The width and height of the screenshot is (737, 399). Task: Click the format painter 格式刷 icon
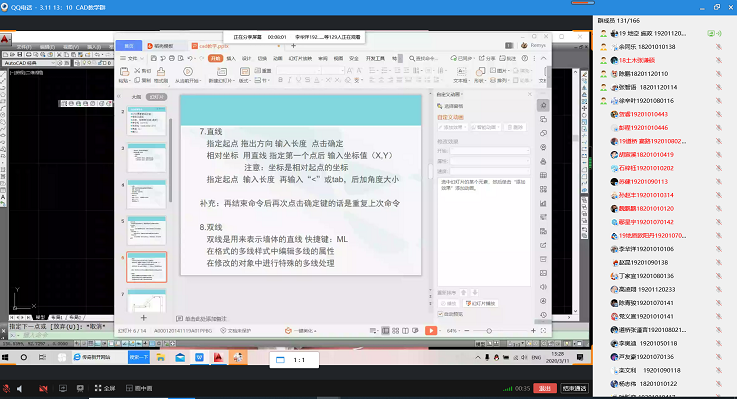tap(161, 72)
